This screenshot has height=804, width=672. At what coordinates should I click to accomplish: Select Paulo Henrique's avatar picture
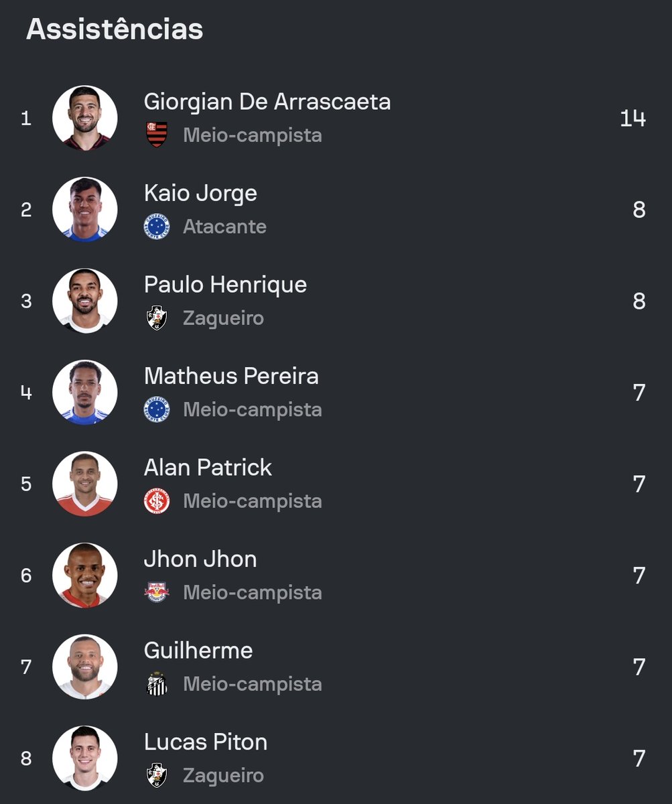[x=85, y=301]
